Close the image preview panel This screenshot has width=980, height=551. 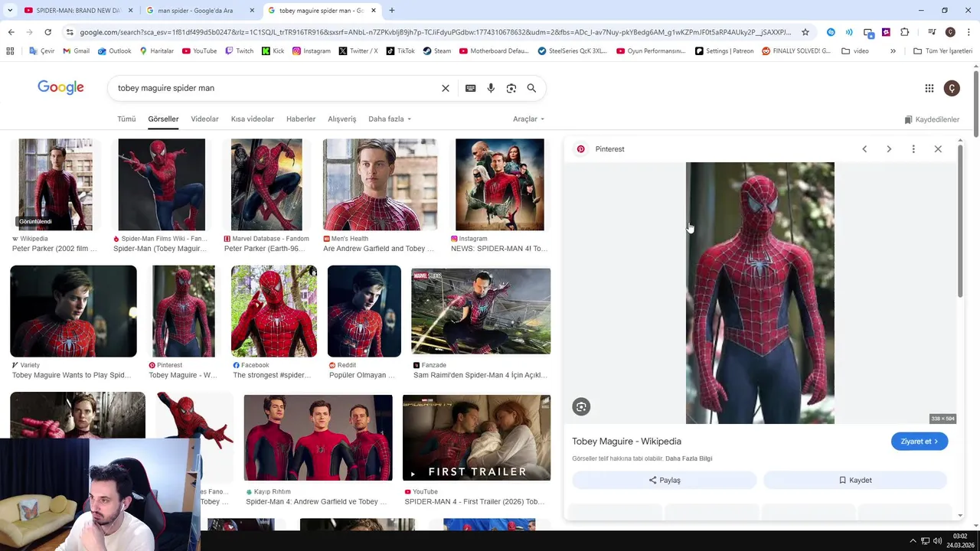coord(938,149)
